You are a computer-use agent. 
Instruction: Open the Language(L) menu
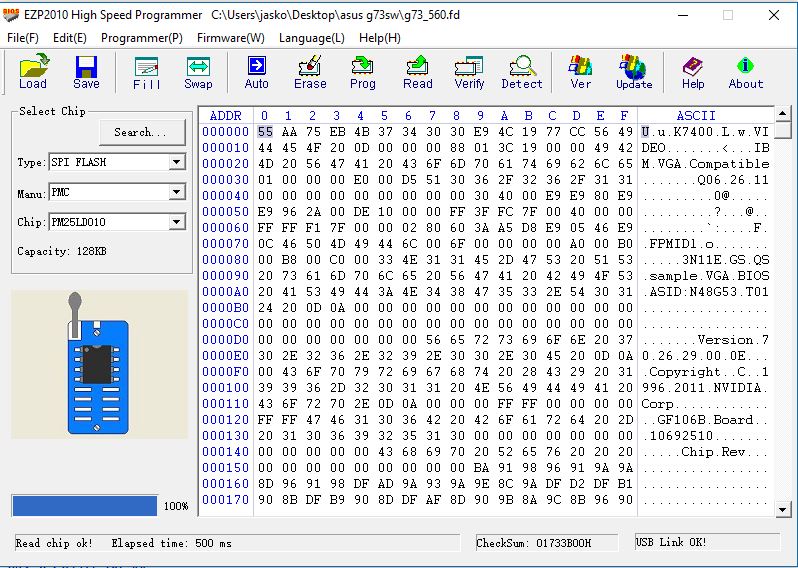pyautogui.click(x=311, y=38)
